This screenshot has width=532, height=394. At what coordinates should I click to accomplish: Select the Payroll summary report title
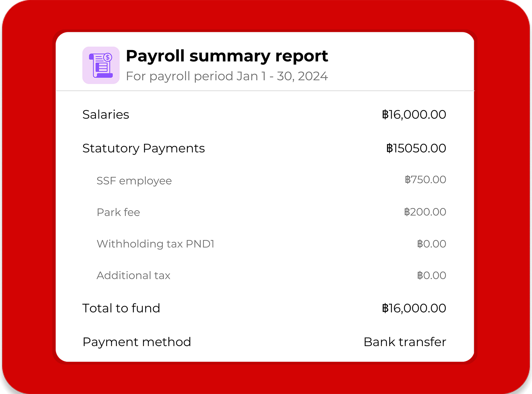point(227,56)
